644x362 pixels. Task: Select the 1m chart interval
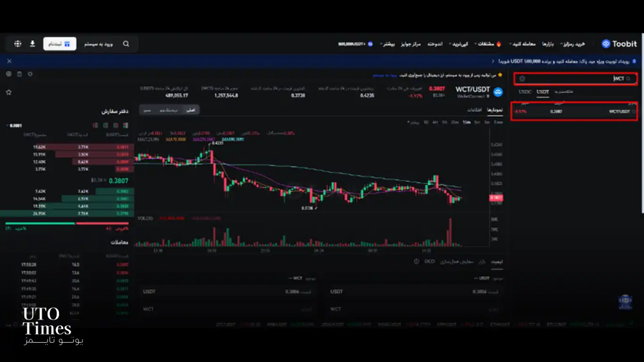click(487, 122)
